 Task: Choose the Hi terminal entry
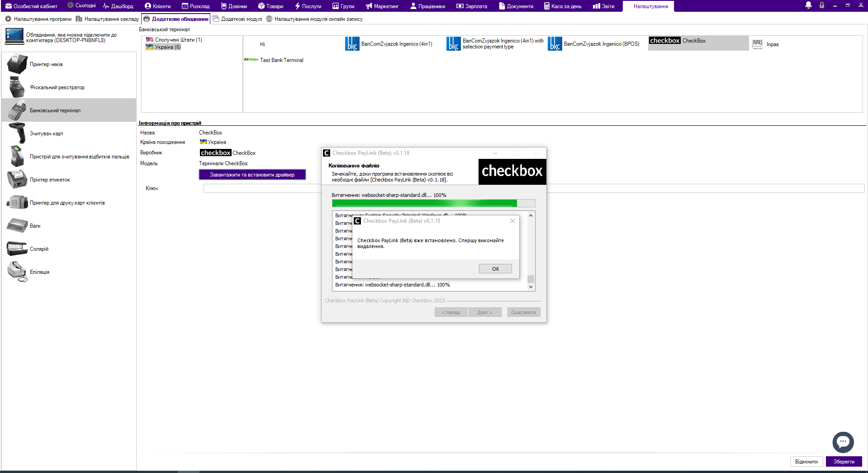pos(262,44)
